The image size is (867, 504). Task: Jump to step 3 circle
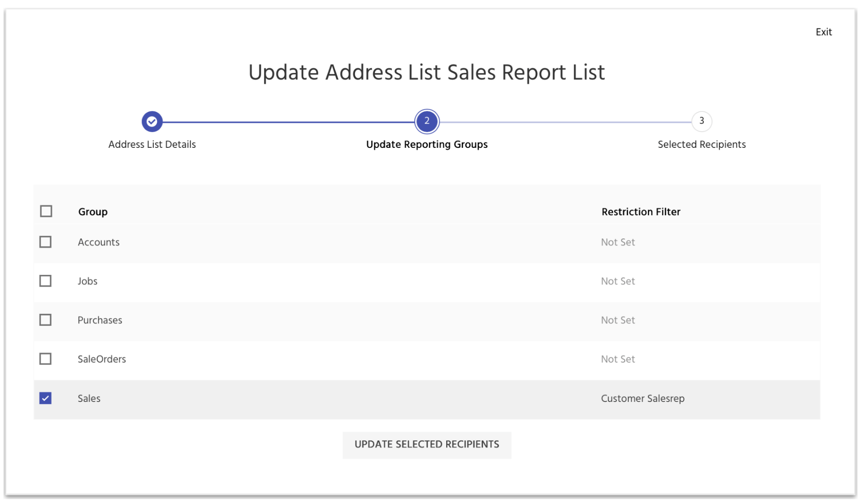click(x=701, y=122)
